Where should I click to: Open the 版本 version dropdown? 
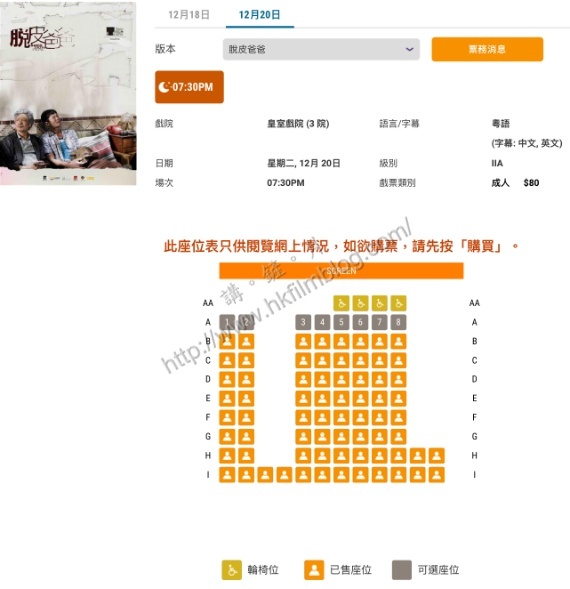pyautogui.click(x=321, y=49)
